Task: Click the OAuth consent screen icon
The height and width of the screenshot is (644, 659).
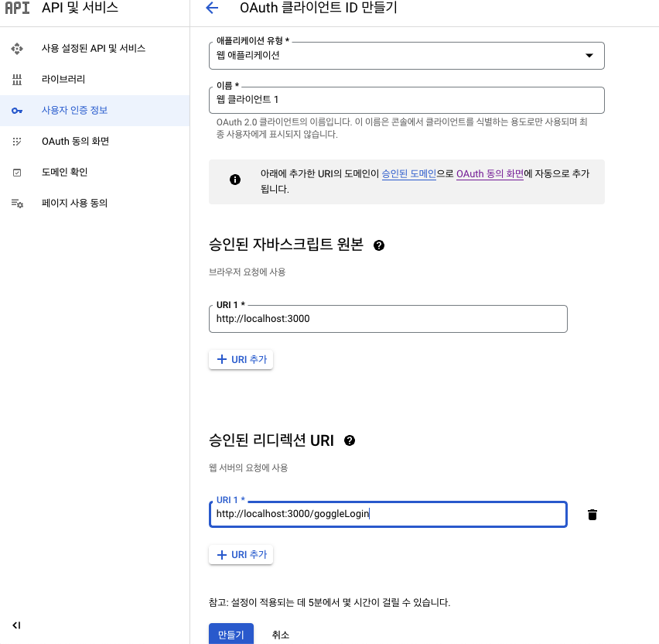Action: (x=17, y=142)
